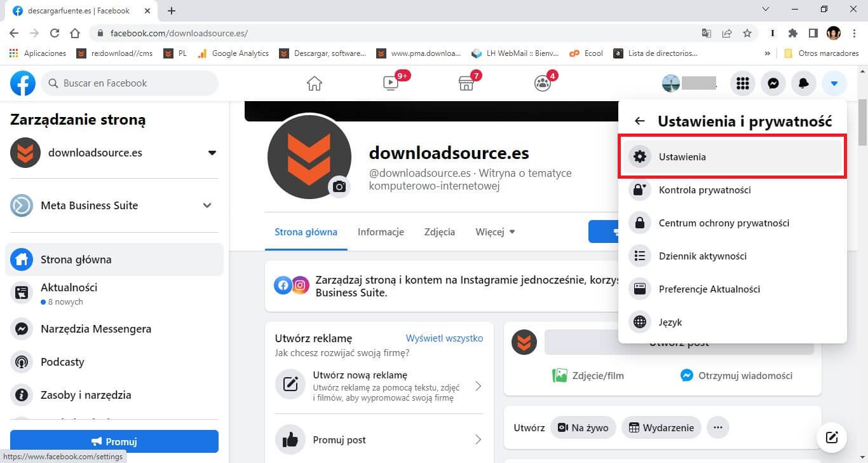The height and width of the screenshot is (463, 868).
Task: Create a Wydarzenie
Action: pyautogui.click(x=661, y=427)
